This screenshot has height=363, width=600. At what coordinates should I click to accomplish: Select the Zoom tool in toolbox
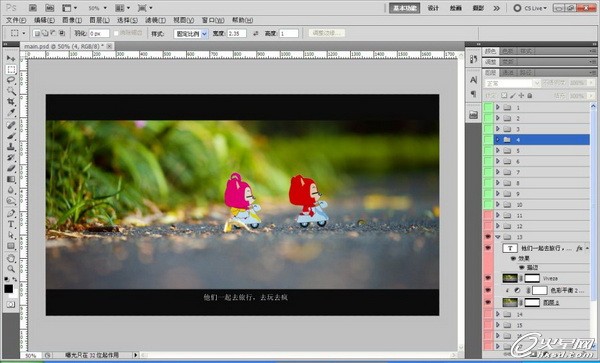click(x=11, y=269)
